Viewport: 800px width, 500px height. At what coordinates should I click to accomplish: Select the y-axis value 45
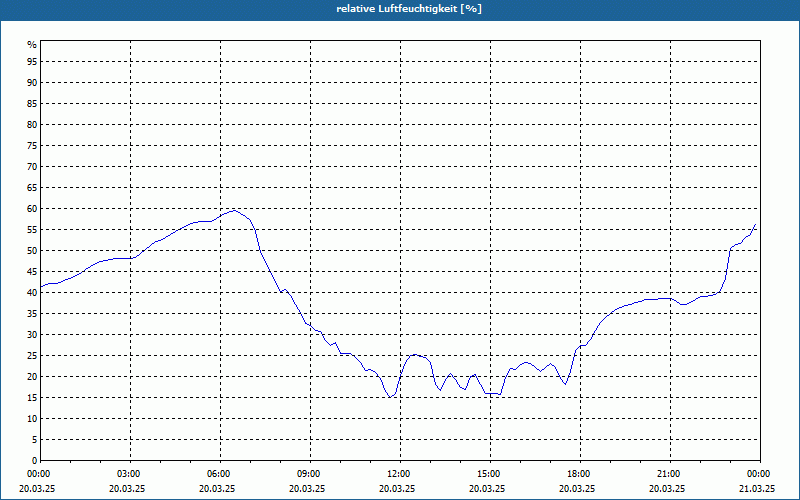[x=32, y=272]
